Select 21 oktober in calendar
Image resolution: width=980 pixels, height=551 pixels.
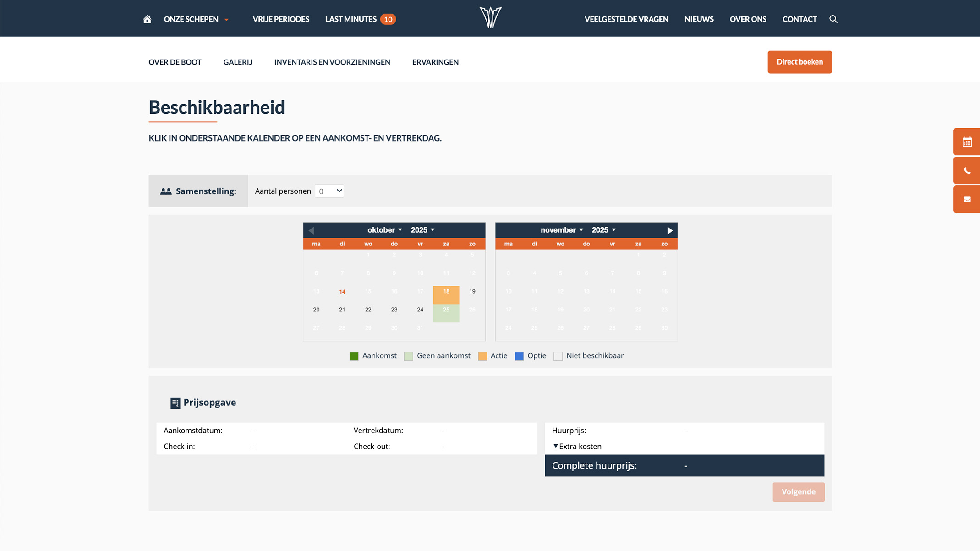point(342,310)
